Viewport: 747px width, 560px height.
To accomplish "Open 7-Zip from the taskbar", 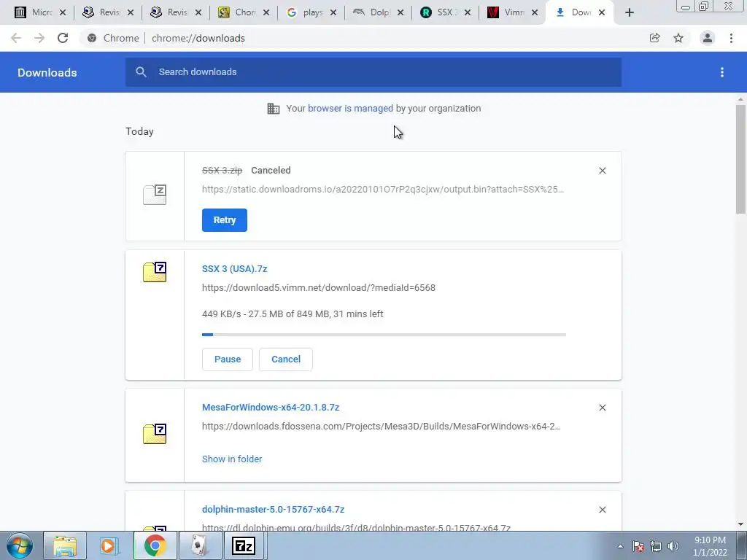I will (x=244, y=545).
